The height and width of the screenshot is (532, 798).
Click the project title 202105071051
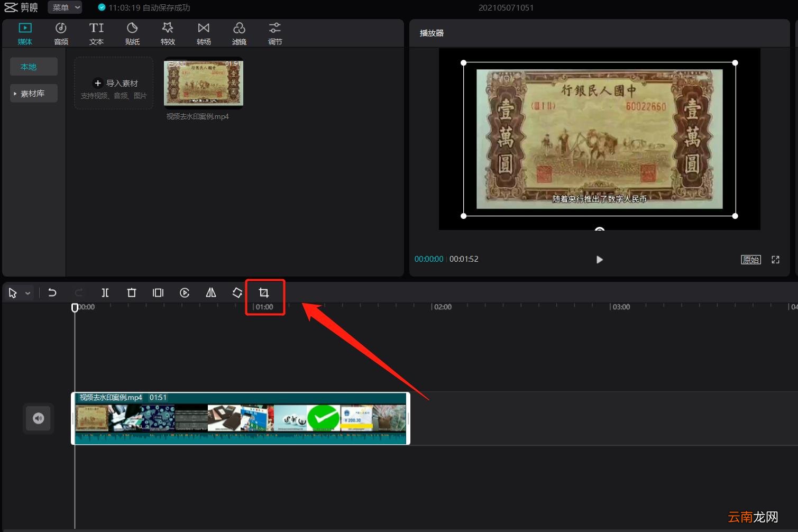pos(506,7)
